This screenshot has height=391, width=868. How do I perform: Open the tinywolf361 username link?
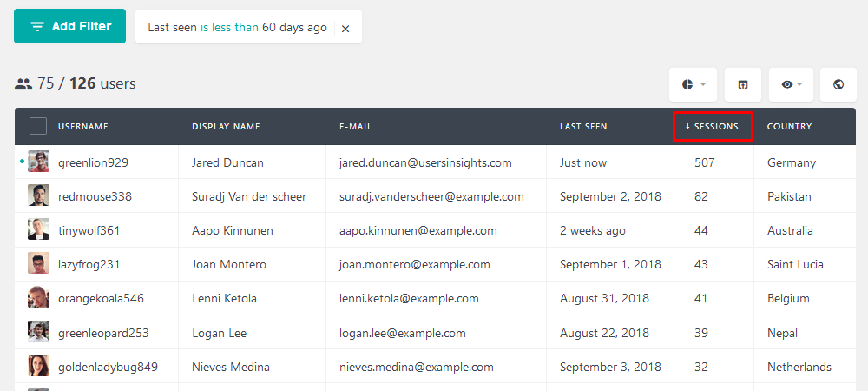click(x=89, y=231)
